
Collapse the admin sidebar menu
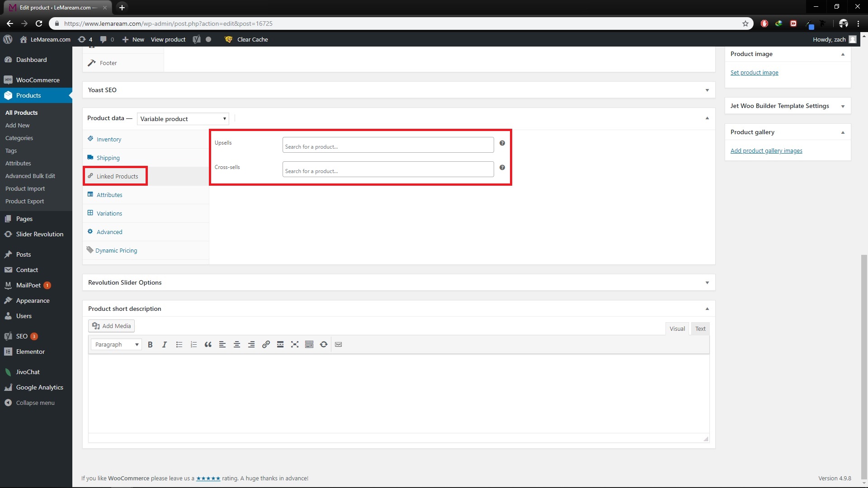pyautogui.click(x=36, y=403)
